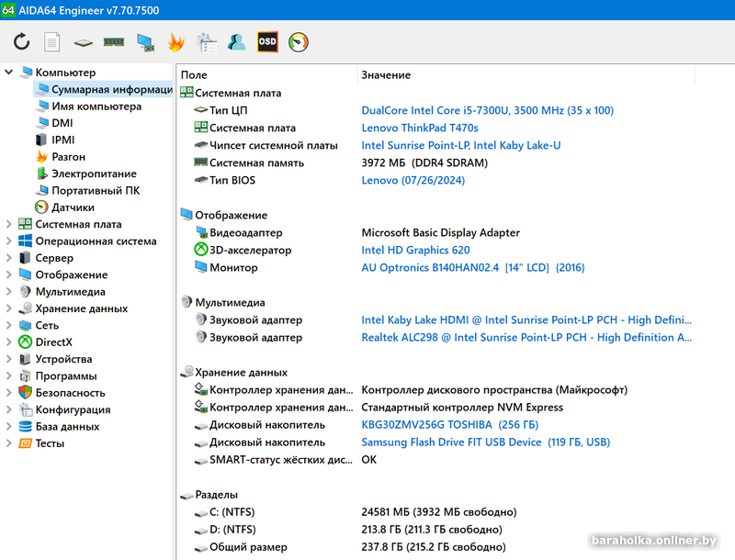The image size is (735, 560).
Task: Select Безопасность in the sidebar tree
Action: (x=71, y=393)
